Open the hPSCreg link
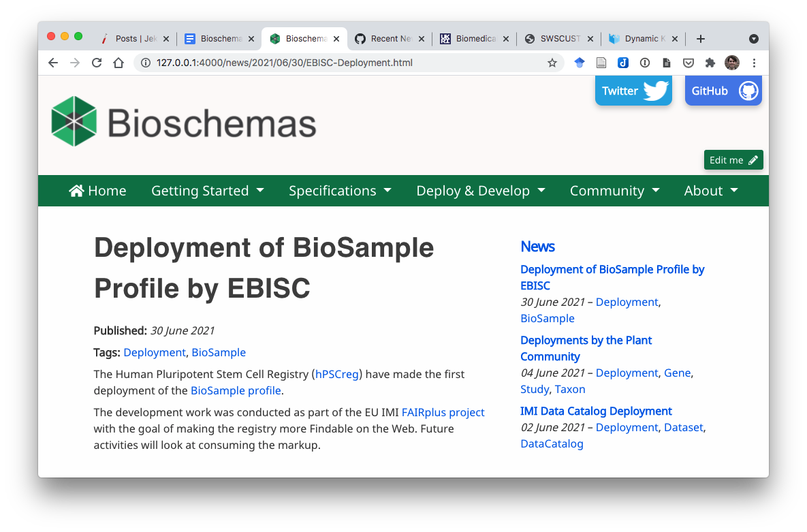This screenshot has width=807, height=532. click(336, 374)
